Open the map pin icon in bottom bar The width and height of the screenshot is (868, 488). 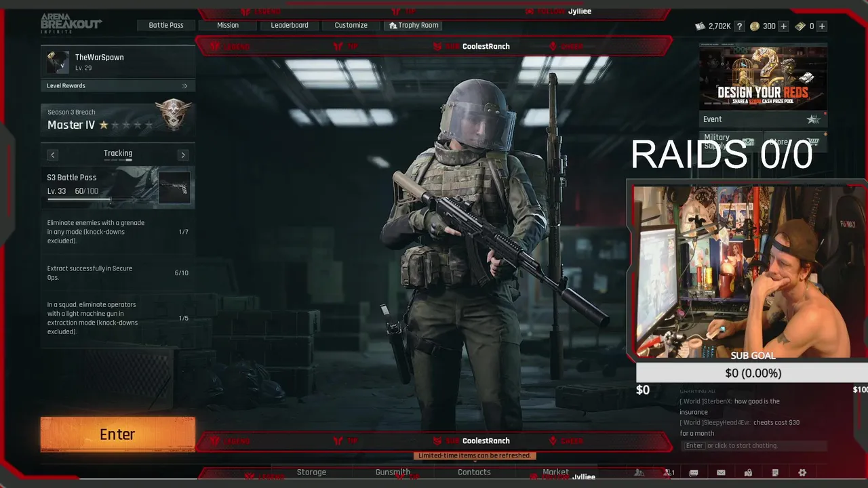click(x=748, y=472)
